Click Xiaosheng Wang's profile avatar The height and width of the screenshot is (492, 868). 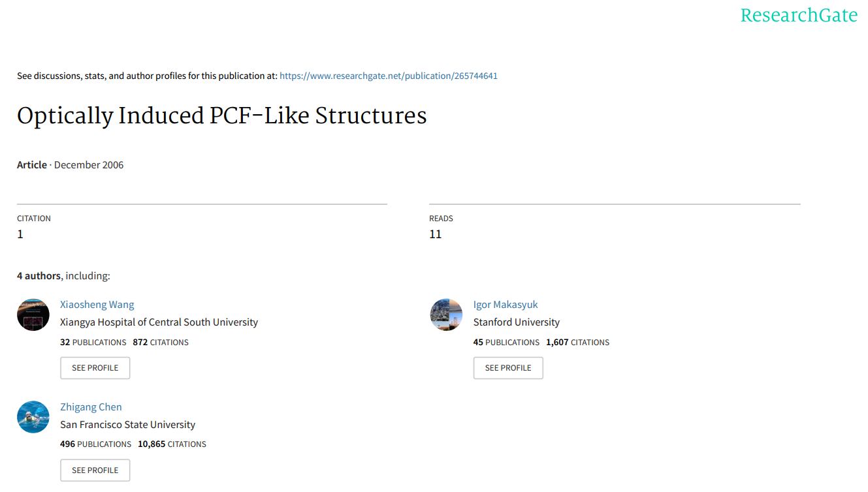(33, 315)
